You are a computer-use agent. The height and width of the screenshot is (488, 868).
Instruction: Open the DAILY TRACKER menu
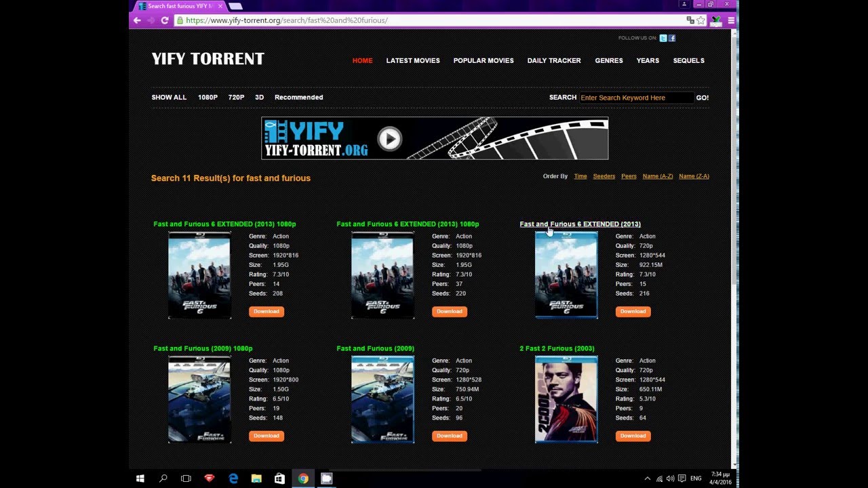(554, 60)
